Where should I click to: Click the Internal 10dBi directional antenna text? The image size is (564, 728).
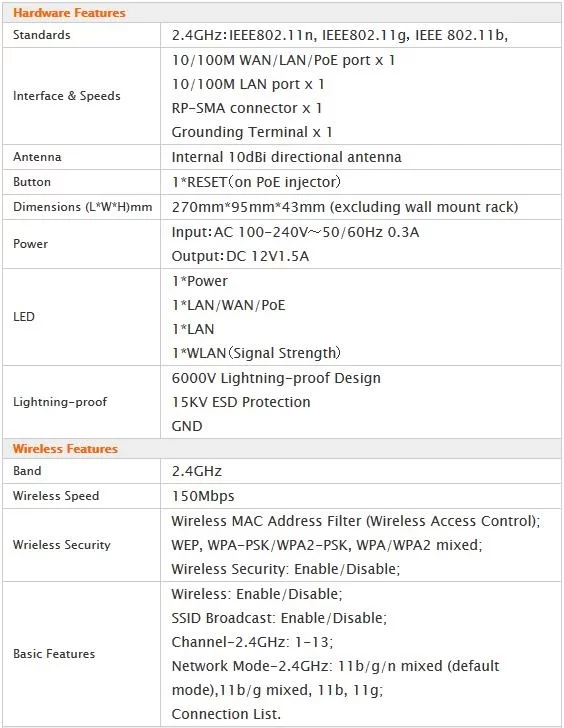pos(286,157)
